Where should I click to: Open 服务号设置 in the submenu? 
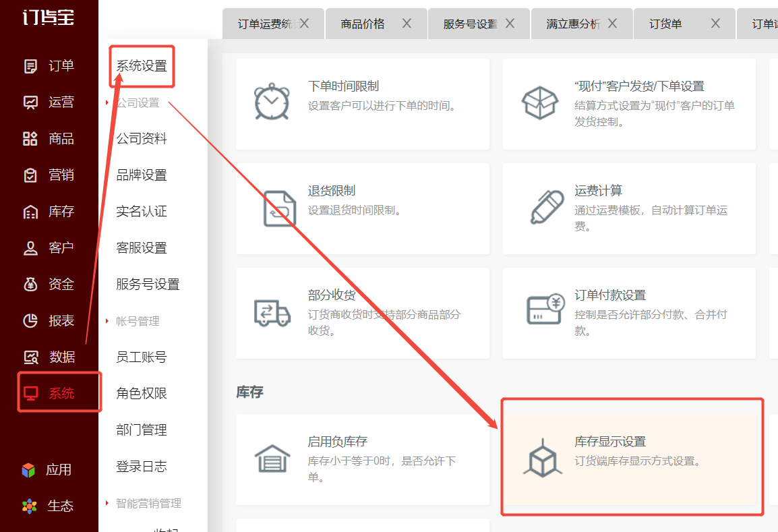pyautogui.click(x=148, y=285)
